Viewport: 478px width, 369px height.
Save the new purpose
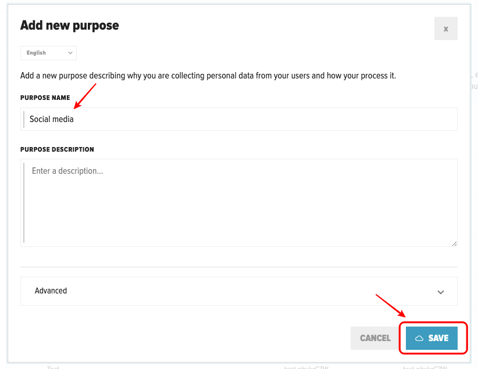point(432,338)
